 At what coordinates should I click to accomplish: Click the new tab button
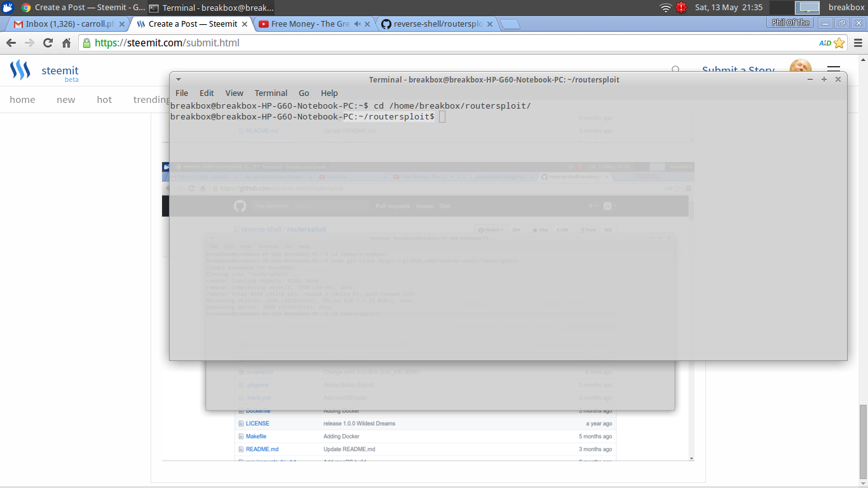510,24
